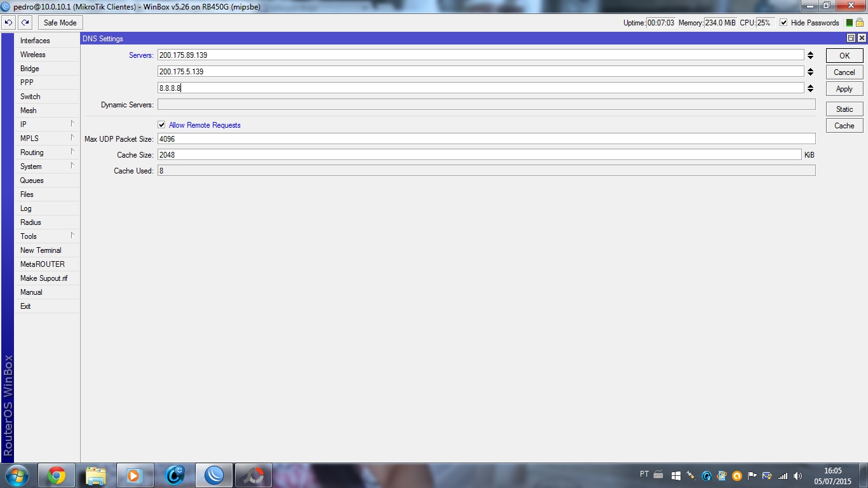Click Make Supout.rif in sidebar

(48, 278)
